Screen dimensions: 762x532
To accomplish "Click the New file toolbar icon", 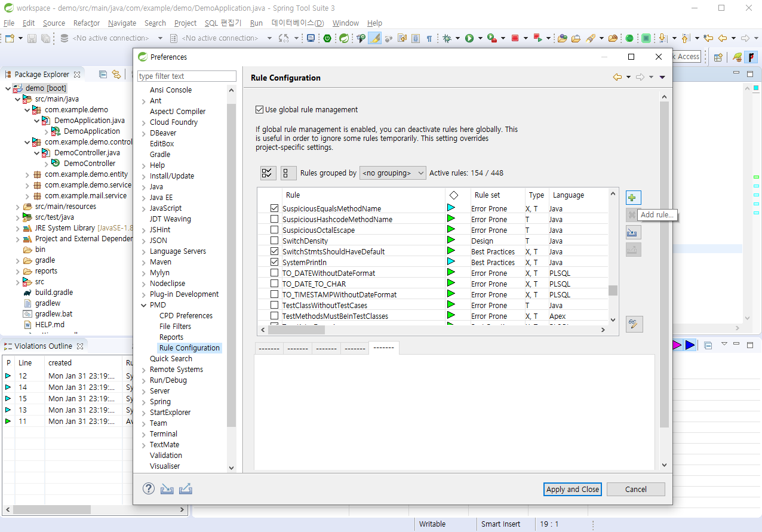I will pos(9,38).
